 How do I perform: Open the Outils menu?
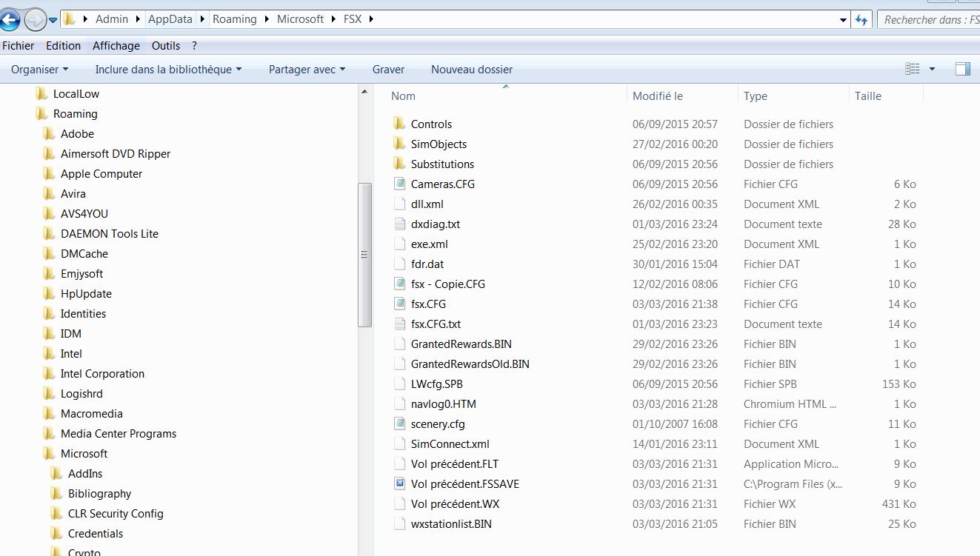(x=166, y=46)
